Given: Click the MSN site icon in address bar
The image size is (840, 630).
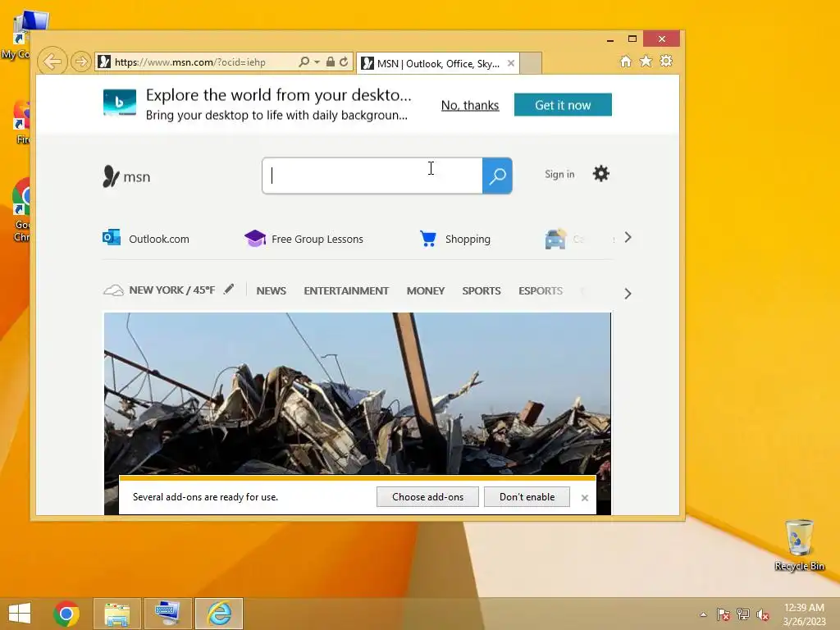Looking at the screenshot, I should click(x=104, y=62).
